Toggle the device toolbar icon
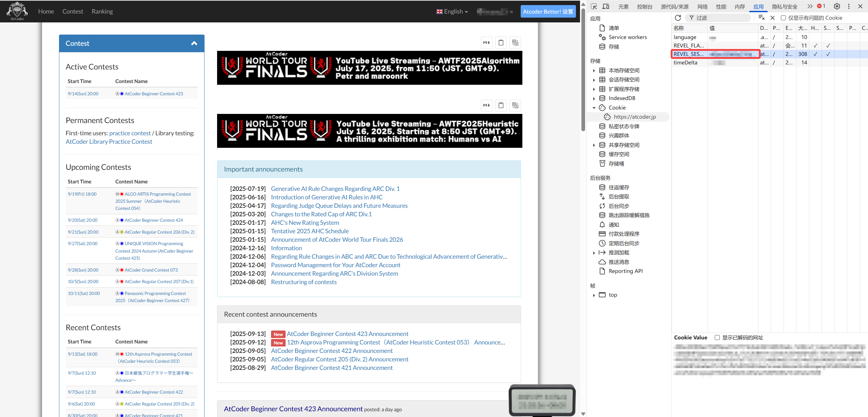Screen dimensions: 868x417 606,6
